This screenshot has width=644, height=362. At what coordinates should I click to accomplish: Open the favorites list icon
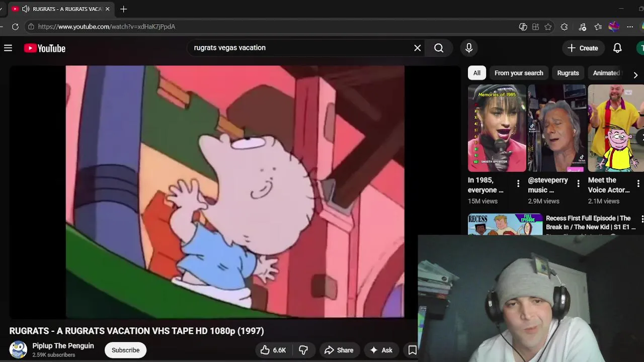point(598,27)
